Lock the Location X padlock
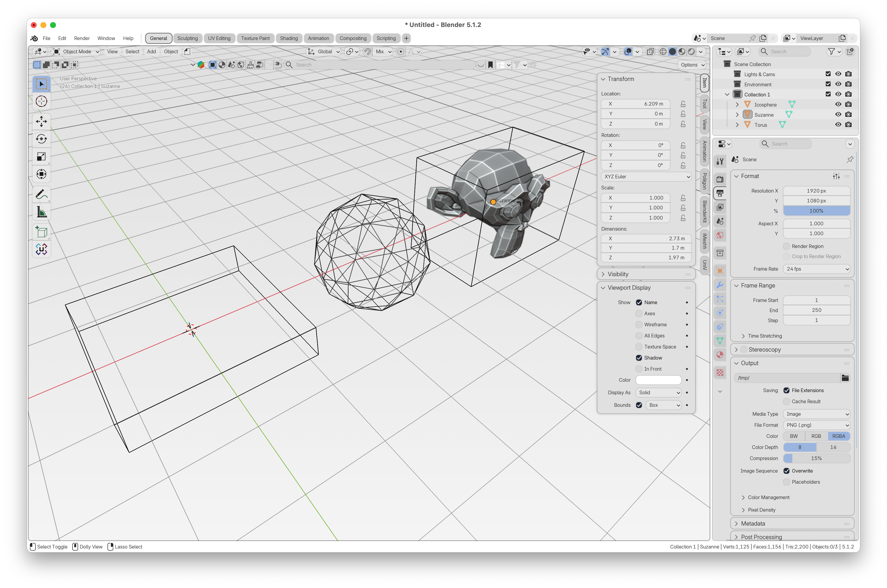 click(683, 104)
